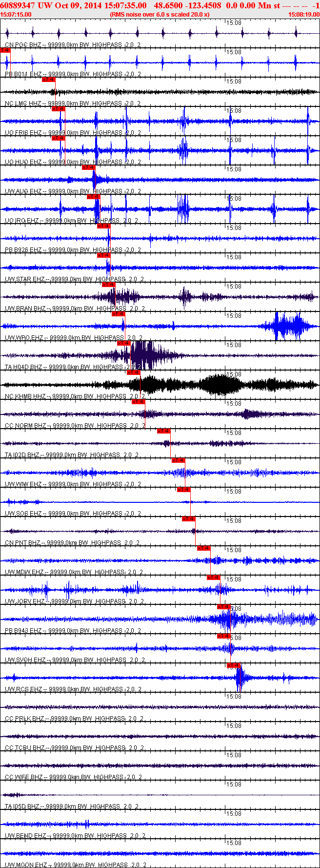
Task: Click the red pick marker on PB B926 trace
Action: 104,226
